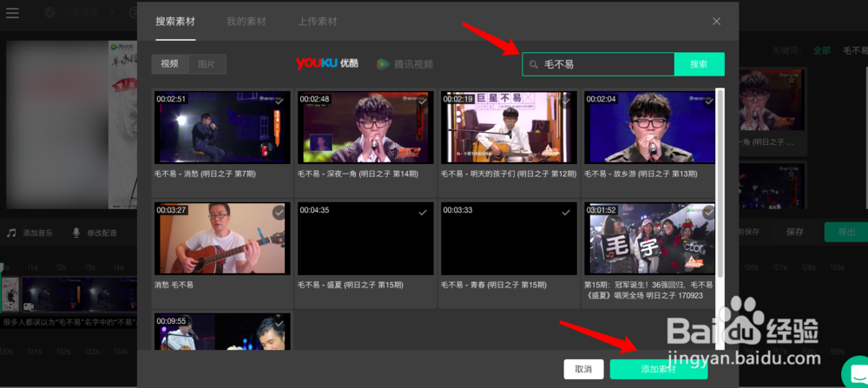
Task: Click the music note icon beside 添加音乐
Action: [x=11, y=233]
